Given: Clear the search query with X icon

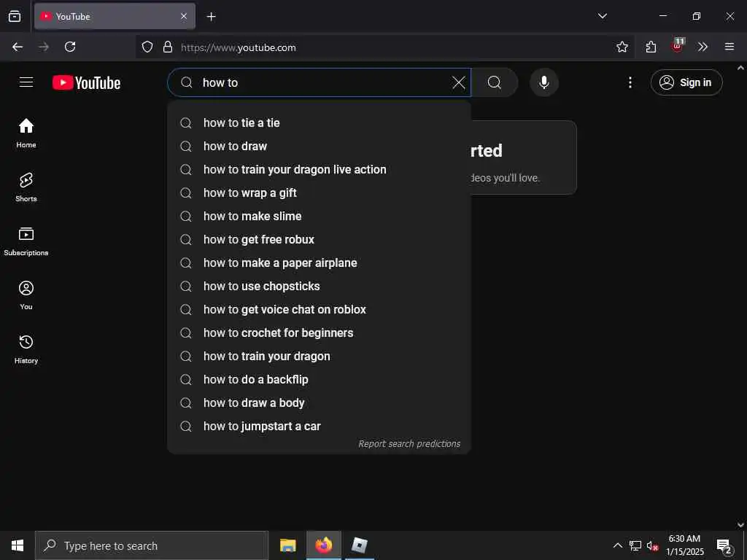Looking at the screenshot, I should point(458,82).
